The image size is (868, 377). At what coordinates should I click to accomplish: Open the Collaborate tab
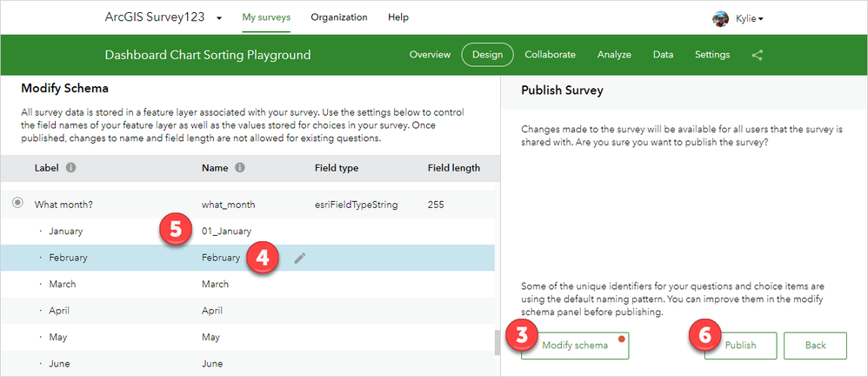(x=550, y=55)
